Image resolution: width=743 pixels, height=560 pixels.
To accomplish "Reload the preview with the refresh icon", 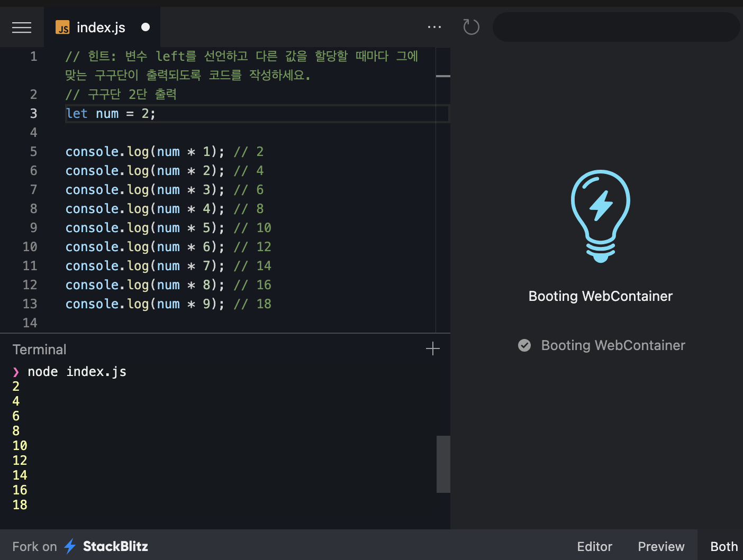I will click(471, 27).
